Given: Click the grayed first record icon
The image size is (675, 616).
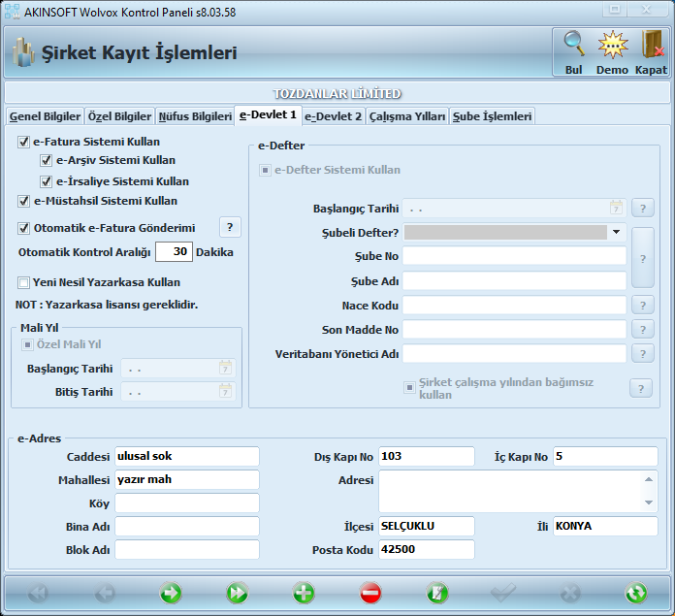Looking at the screenshot, I should [39, 593].
